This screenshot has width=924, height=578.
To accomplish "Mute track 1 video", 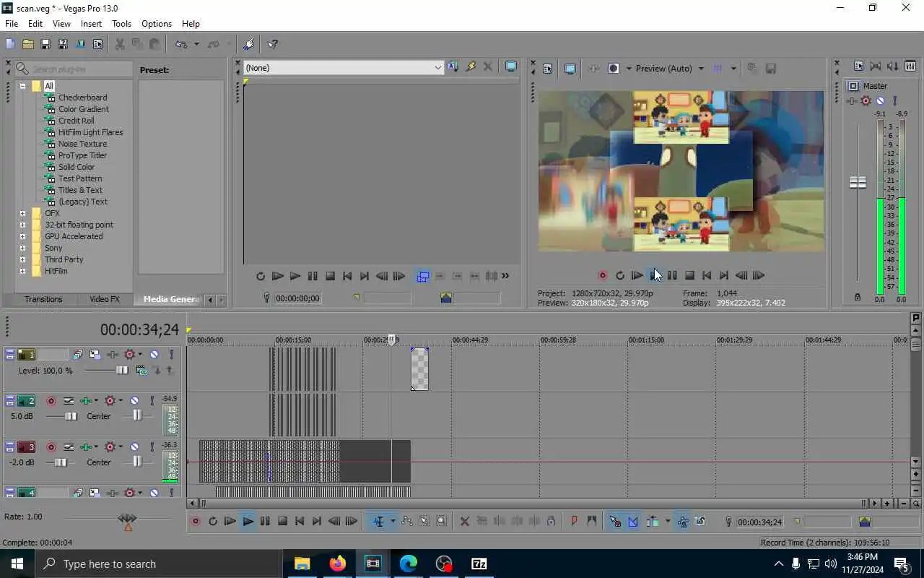I will 154,354.
